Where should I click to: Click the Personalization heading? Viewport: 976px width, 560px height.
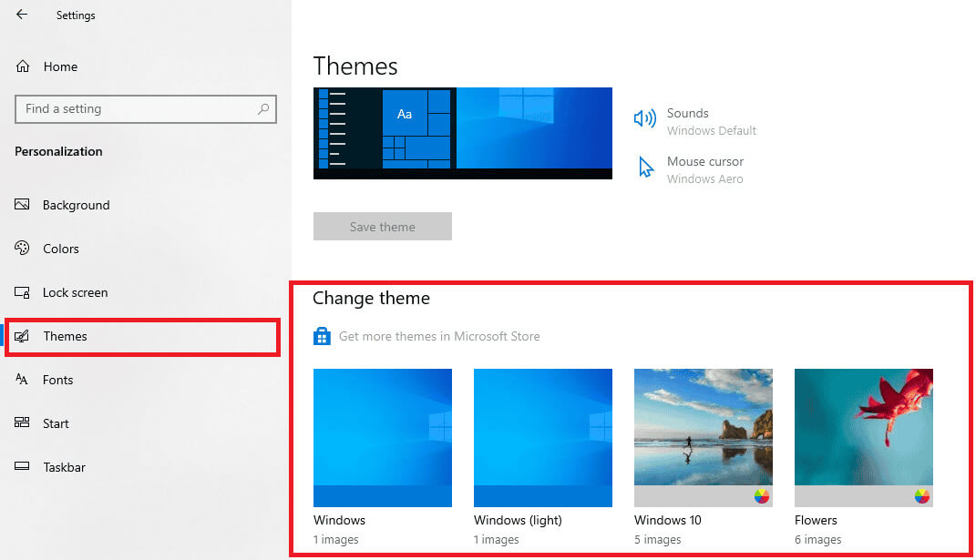tap(58, 151)
